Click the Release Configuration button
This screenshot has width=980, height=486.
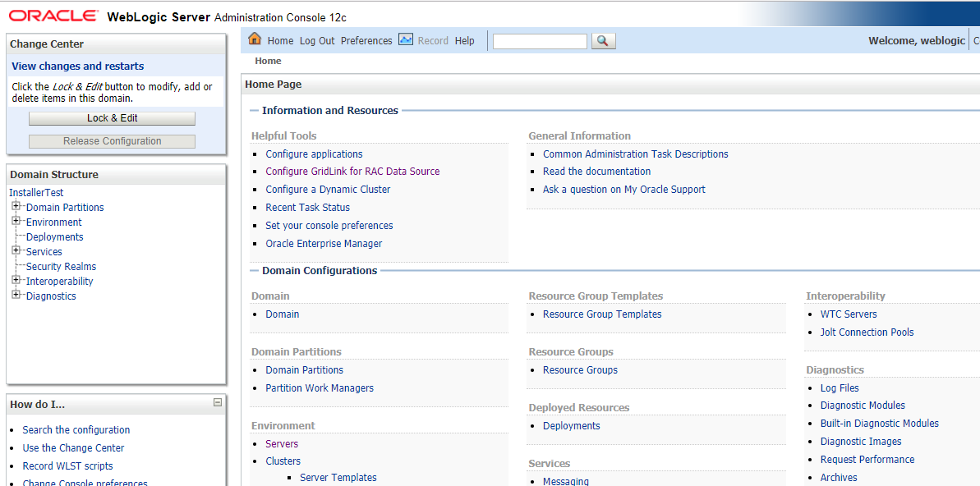(112, 141)
